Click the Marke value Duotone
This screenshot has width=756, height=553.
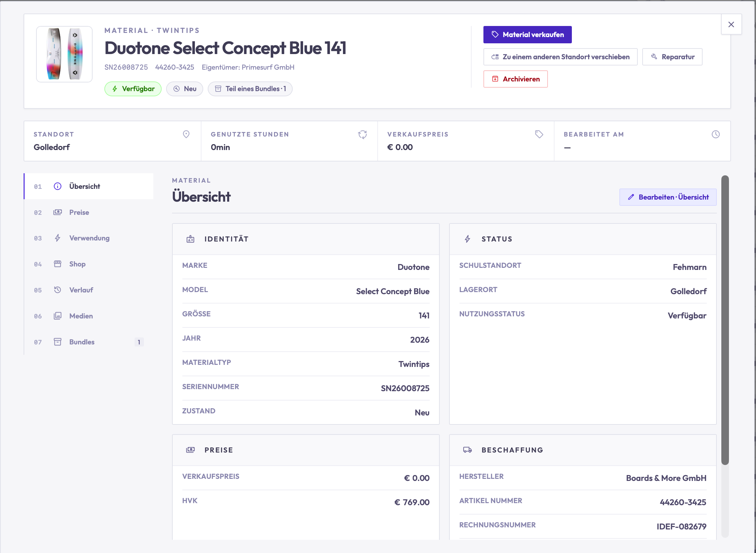point(413,267)
